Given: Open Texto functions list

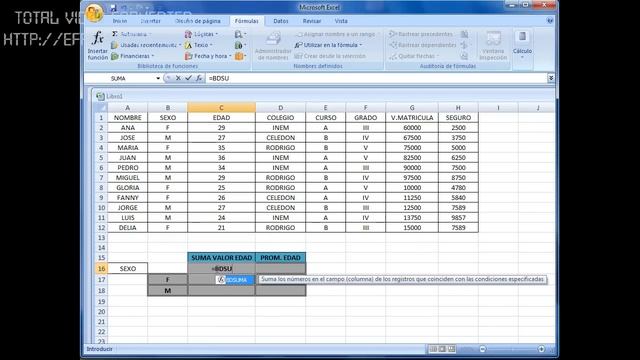Looking at the screenshot, I should [x=199, y=45].
